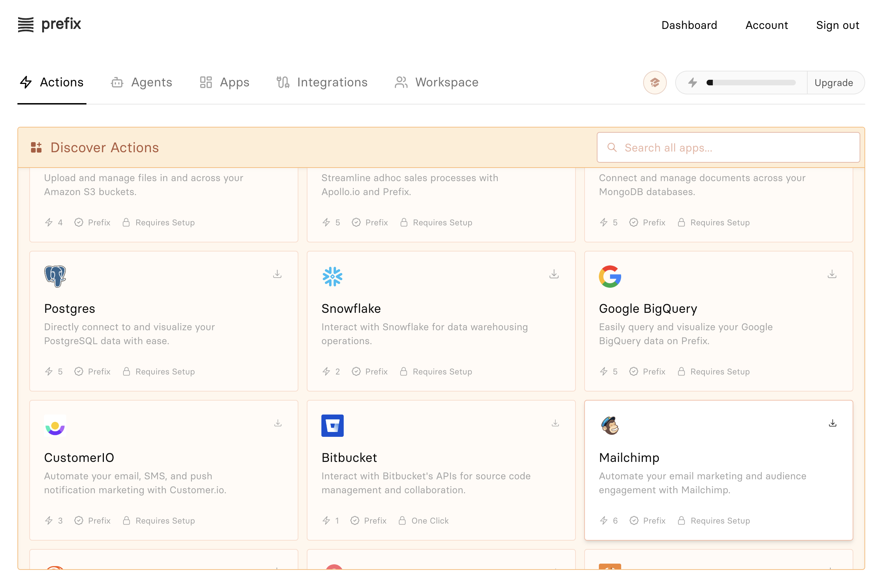Click the prefix wordmark
The image size is (884, 588).
[61, 24]
